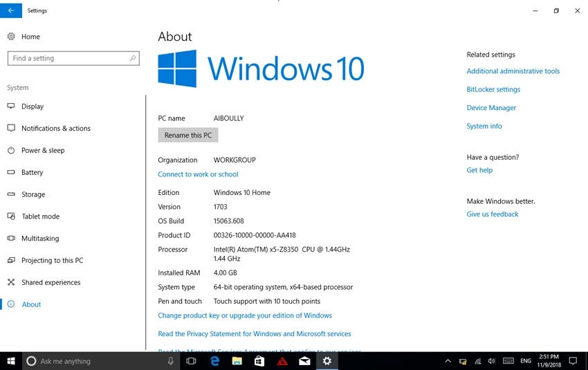Select the Projecting to this PC icon
The image size is (588, 370).
pos(11,260)
